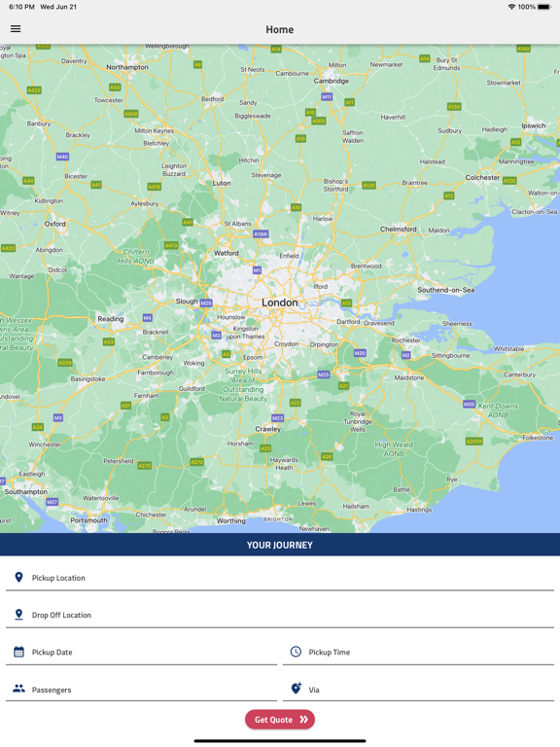Tap the M2 road badge near Rochester
Viewport: 560px width, 747px height.
tap(405, 355)
